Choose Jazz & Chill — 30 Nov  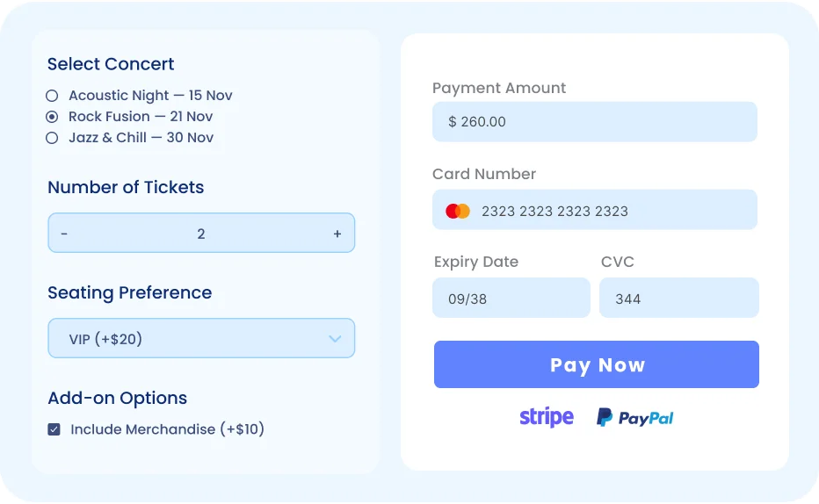click(52, 138)
